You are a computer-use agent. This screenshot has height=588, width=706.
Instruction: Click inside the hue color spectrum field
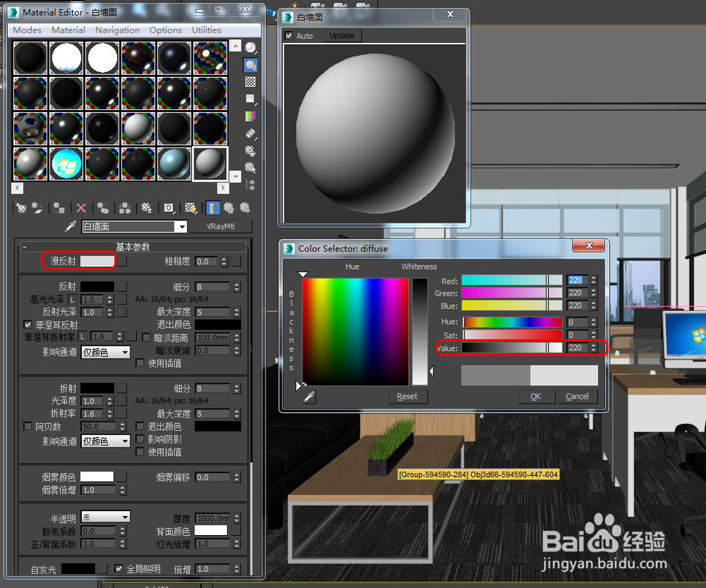pyautogui.click(x=355, y=331)
